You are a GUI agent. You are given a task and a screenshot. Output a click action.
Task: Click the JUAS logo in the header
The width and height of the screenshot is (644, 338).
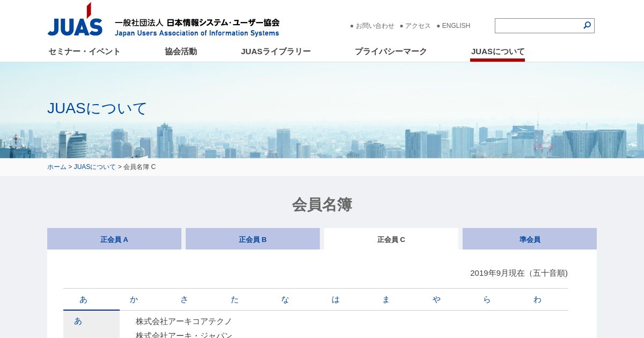click(163, 20)
